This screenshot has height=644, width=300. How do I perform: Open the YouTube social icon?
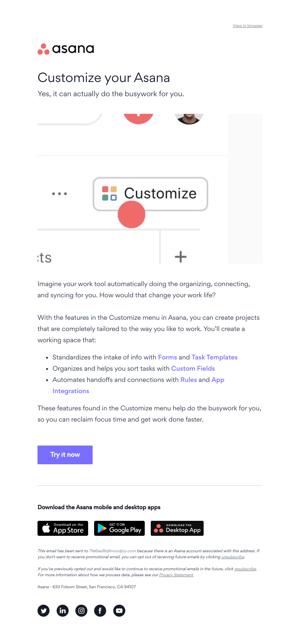[119, 611]
